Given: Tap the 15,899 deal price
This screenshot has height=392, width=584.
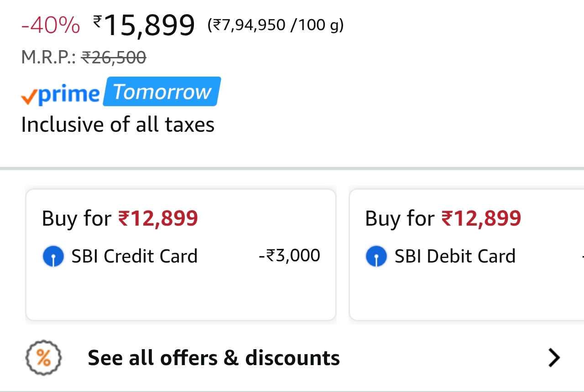Looking at the screenshot, I should [150, 26].
